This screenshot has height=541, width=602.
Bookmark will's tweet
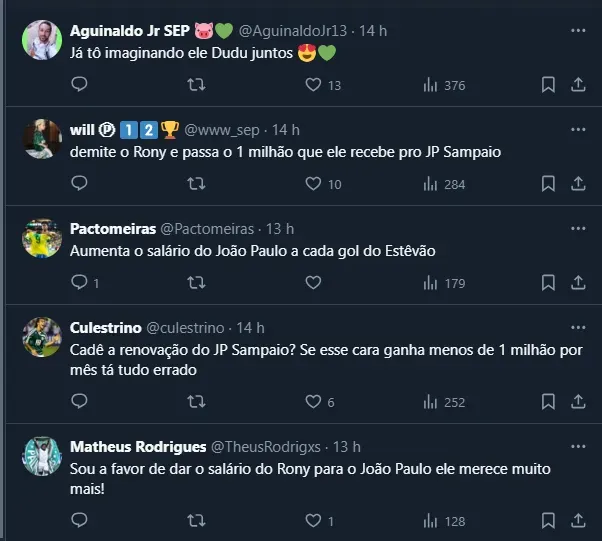coord(548,184)
